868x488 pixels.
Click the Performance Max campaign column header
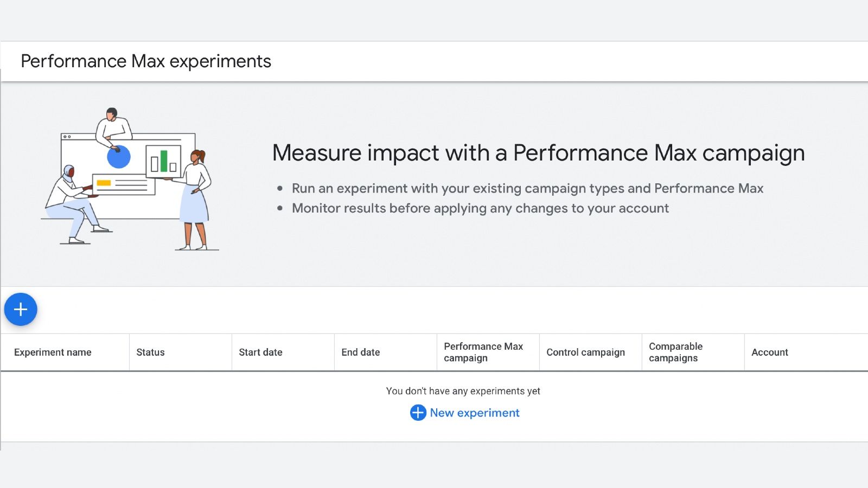point(483,352)
